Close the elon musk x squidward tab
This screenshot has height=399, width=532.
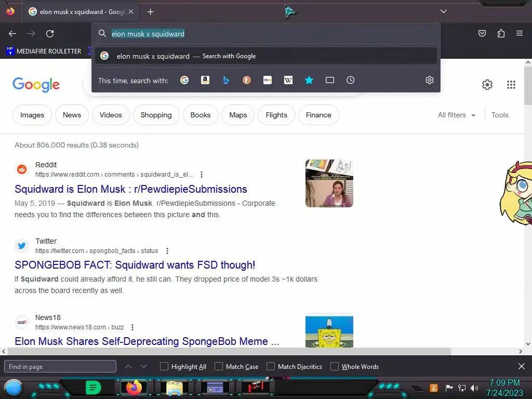pyautogui.click(x=131, y=11)
